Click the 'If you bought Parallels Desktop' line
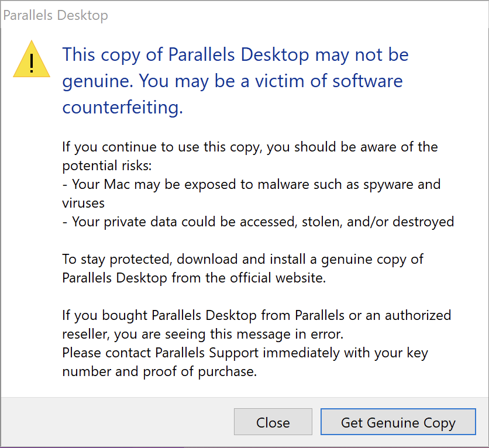 pos(257,315)
